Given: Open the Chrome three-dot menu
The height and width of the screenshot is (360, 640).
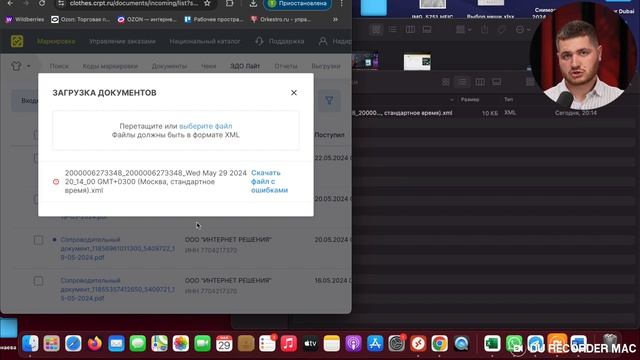Looking at the screenshot, I should 342,3.
